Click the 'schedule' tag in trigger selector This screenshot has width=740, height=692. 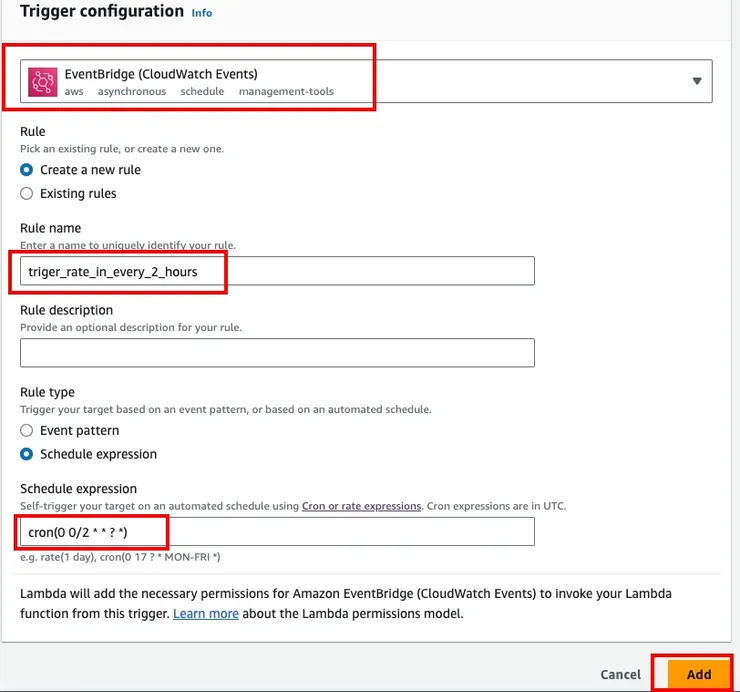[202, 92]
